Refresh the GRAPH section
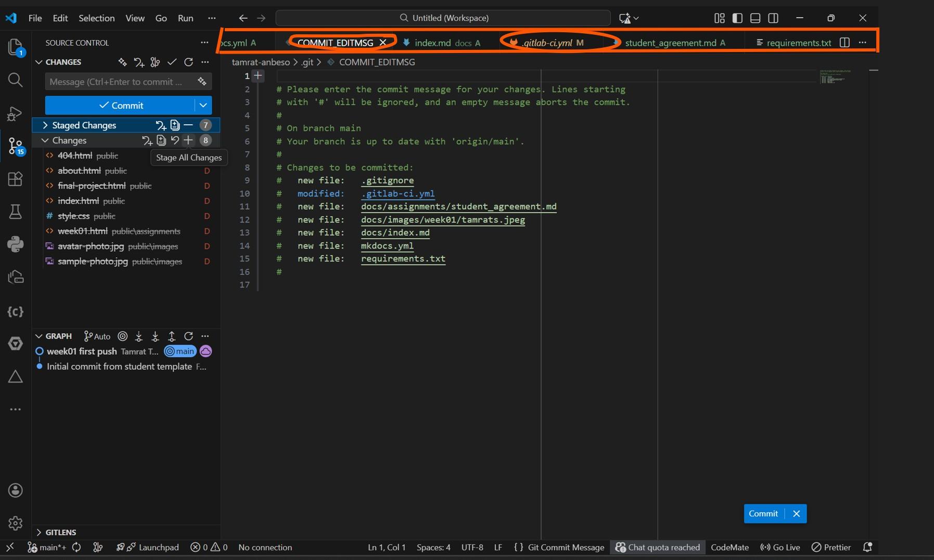 coord(188,336)
